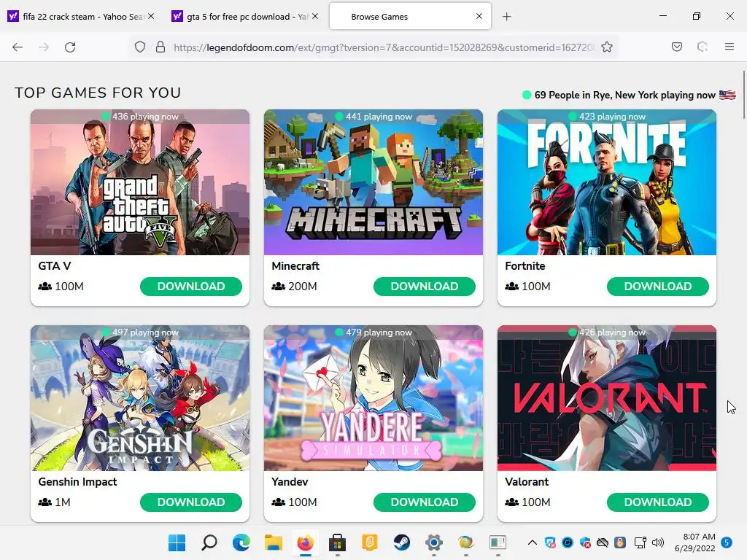Screen dimensions: 747x560
Task: Click the Valorant title text
Action: (x=527, y=481)
